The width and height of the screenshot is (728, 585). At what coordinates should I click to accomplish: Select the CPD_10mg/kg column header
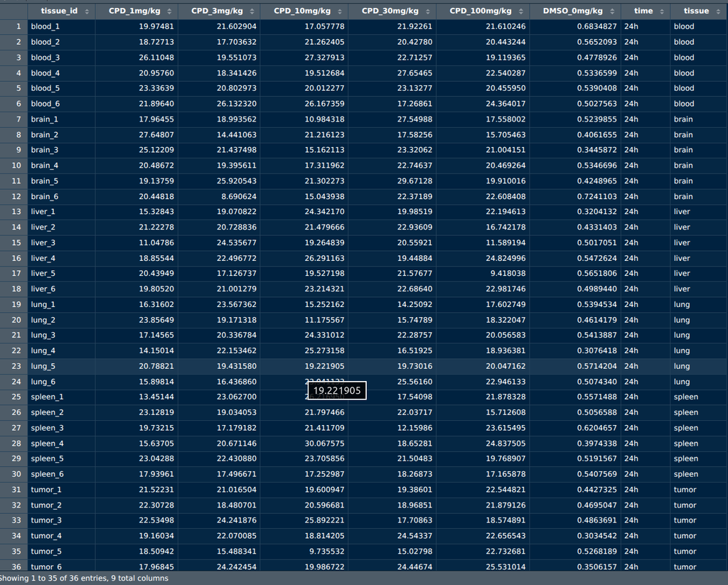coord(304,11)
